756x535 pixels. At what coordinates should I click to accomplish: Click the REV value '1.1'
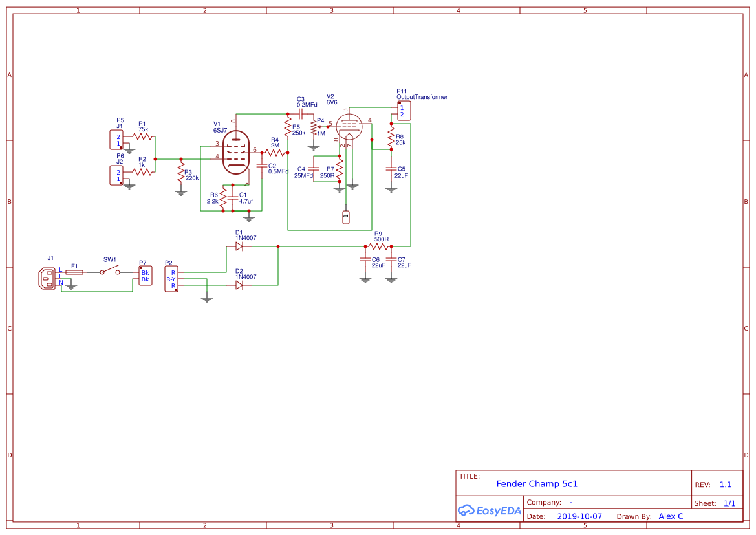pyautogui.click(x=726, y=485)
